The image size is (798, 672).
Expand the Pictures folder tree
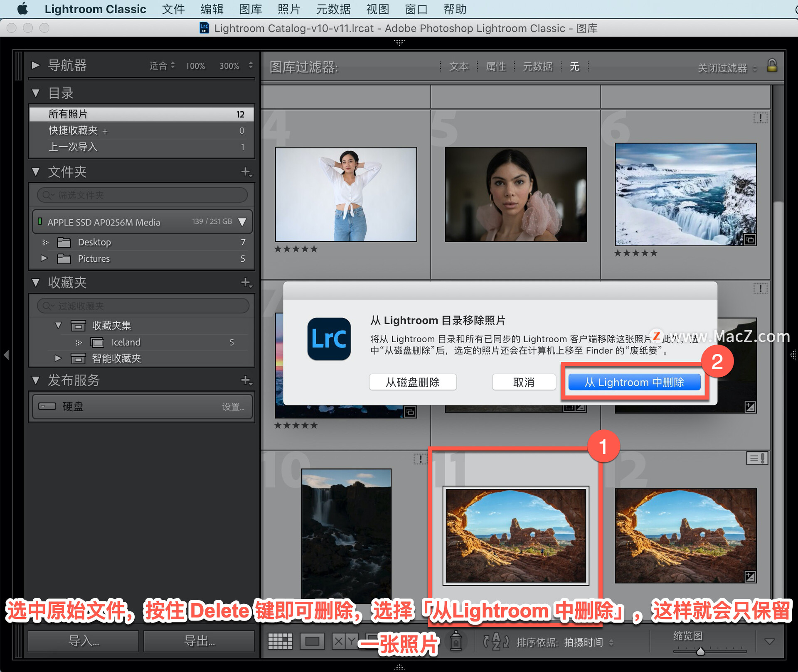[x=44, y=258]
